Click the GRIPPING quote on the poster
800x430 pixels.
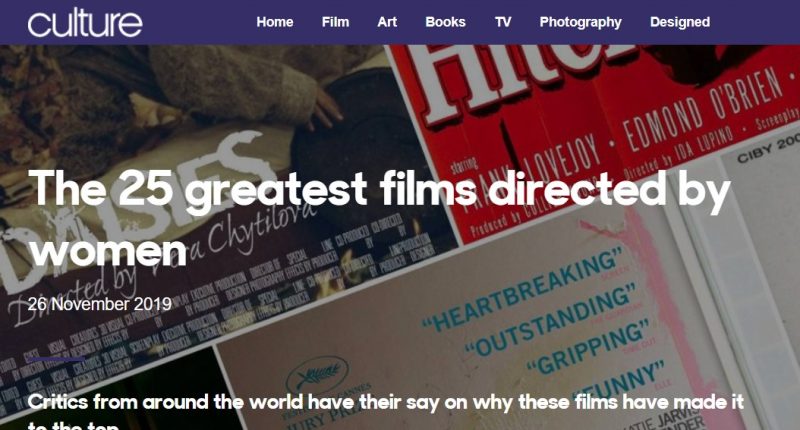point(588,348)
